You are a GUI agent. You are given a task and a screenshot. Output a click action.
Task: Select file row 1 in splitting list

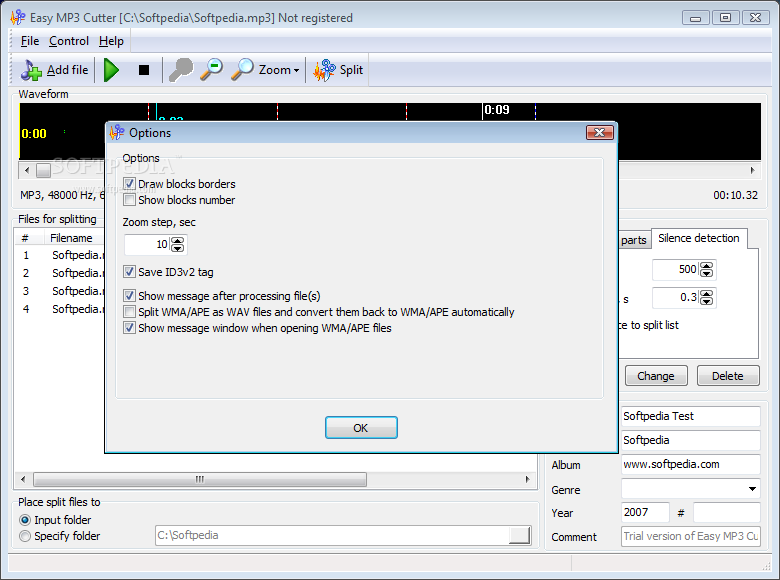(x=61, y=255)
